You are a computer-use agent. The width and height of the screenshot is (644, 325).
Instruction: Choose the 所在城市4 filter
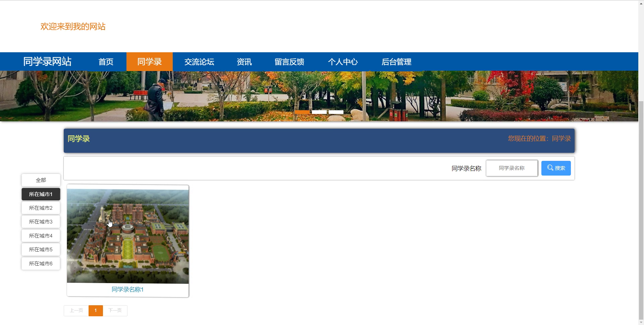pos(41,236)
